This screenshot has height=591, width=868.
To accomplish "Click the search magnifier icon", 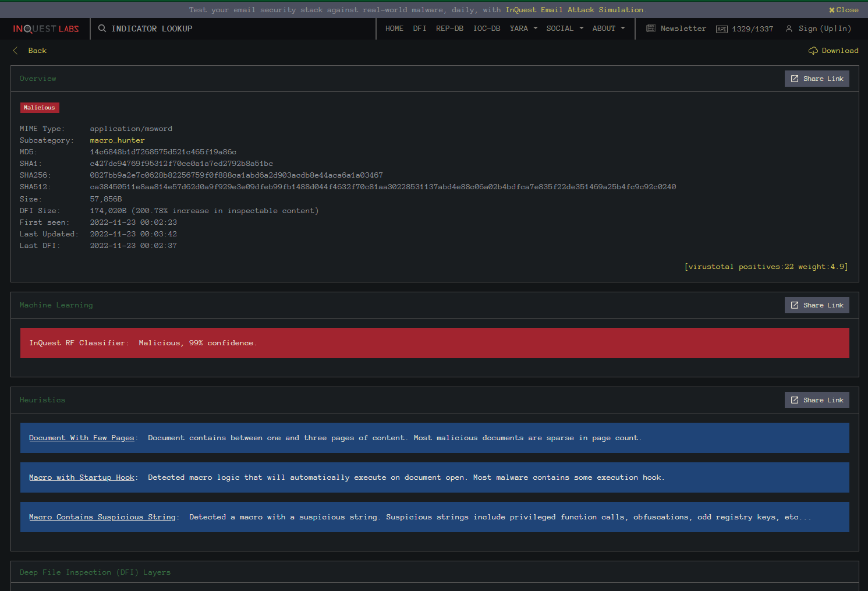I will (102, 29).
